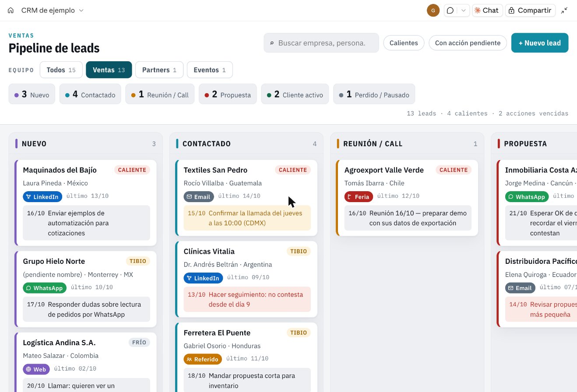Image resolution: width=577 pixels, height=392 pixels.
Task: Click the speech bubble comment icon
Action: tap(450, 10)
